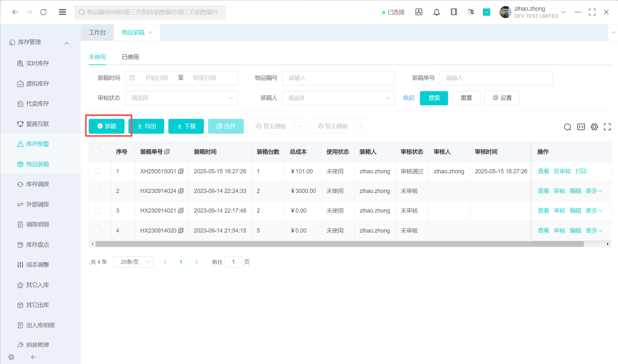
Task: Click the hamburger menu icon
Action: 63,12
